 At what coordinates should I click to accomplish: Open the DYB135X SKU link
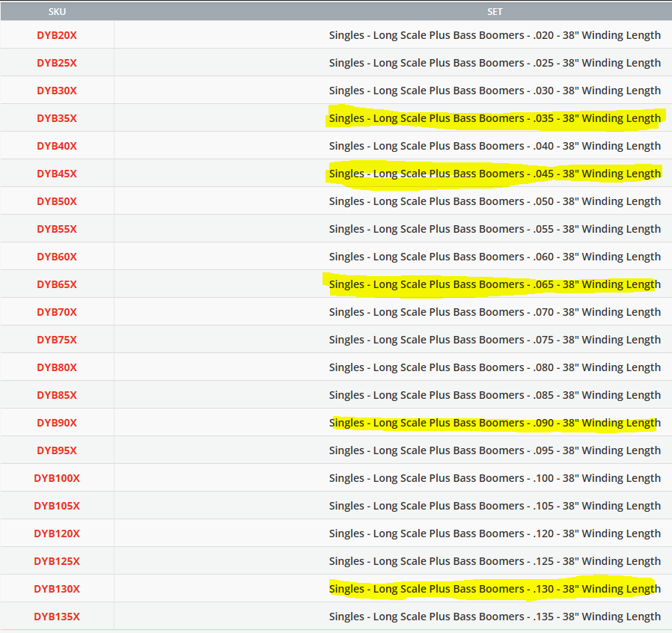click(x=57, y=617)
